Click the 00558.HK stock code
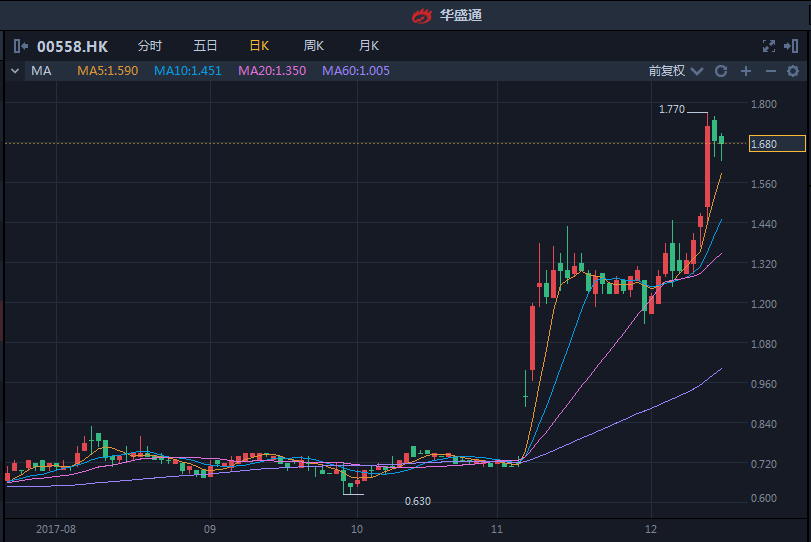 73,46
